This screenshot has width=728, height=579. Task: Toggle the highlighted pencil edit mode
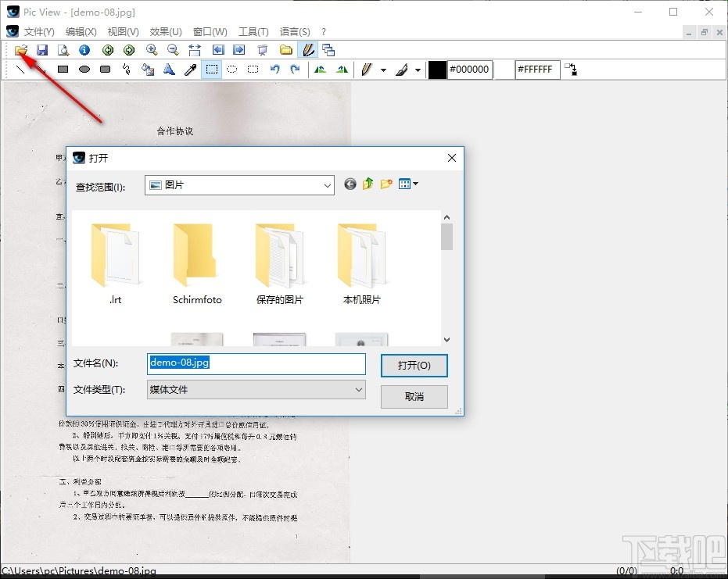[307, 49]
